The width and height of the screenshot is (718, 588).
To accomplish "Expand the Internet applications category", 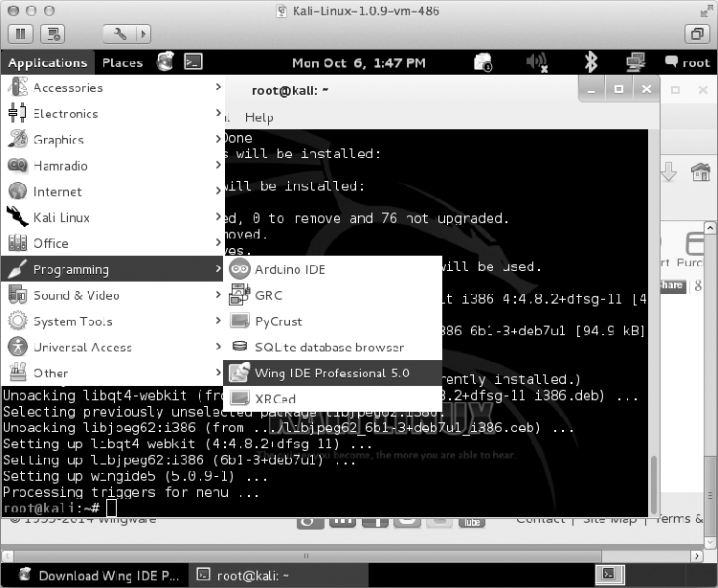I will pyautogui.click(x=57, y=192).
